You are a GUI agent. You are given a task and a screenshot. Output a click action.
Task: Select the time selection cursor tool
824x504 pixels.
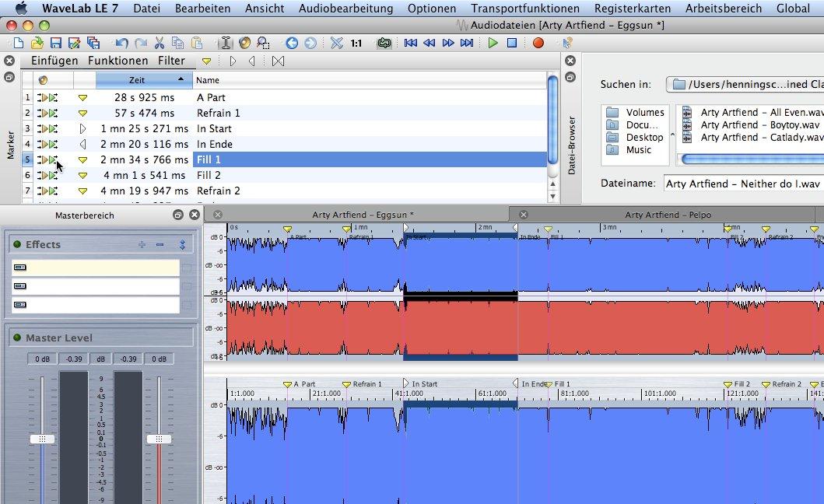coord(226,43)
